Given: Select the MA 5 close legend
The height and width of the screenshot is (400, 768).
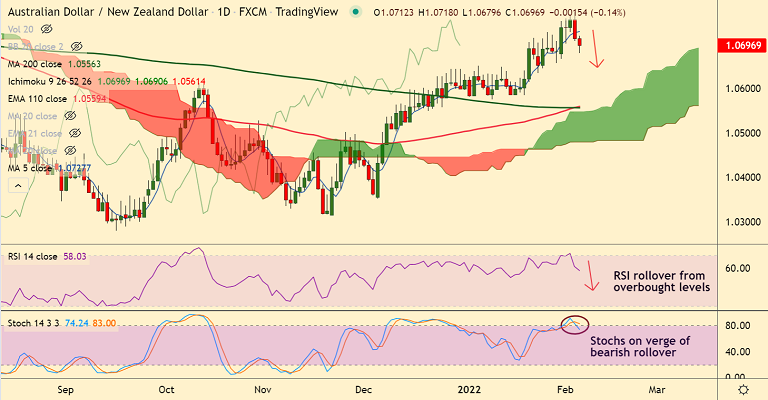Looking at the screenshot, I should click(30, 168).
